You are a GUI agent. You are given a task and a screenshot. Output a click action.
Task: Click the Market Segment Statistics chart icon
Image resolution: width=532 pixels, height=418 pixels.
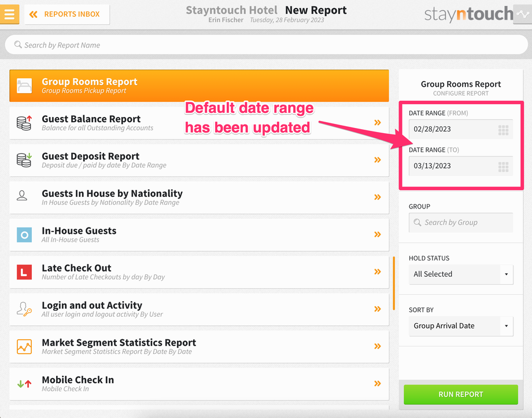coord(24,347)
